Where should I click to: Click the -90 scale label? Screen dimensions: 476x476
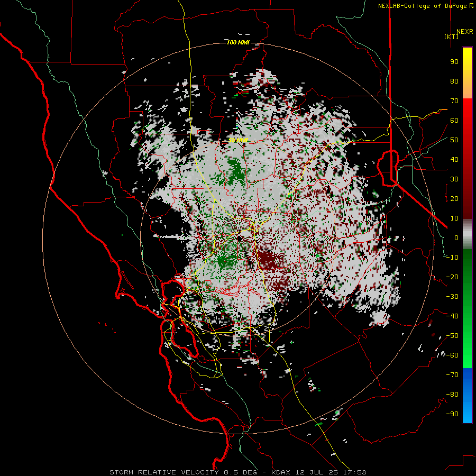452,414
